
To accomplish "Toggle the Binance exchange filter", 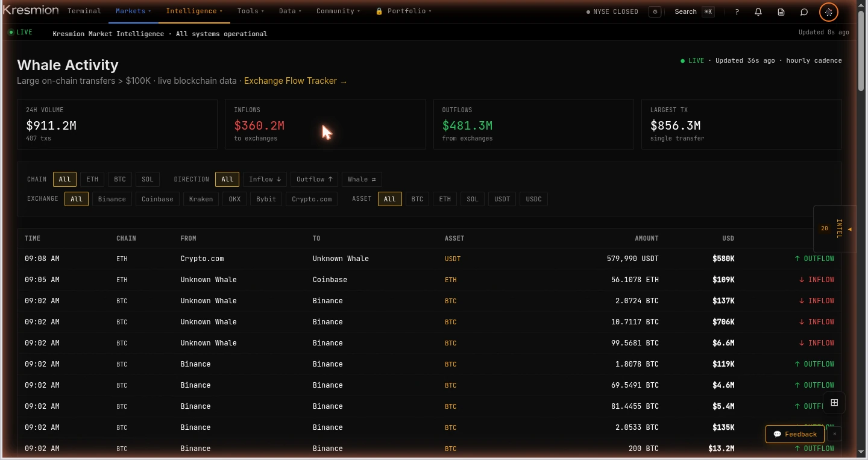I will (112, 199).
